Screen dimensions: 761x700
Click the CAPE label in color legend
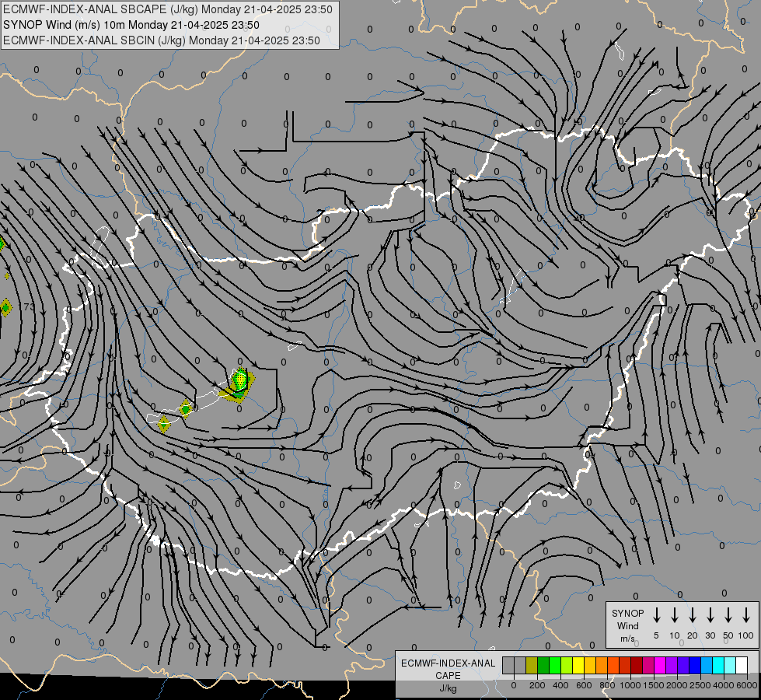pyautogui.click(x=448, y=676)
